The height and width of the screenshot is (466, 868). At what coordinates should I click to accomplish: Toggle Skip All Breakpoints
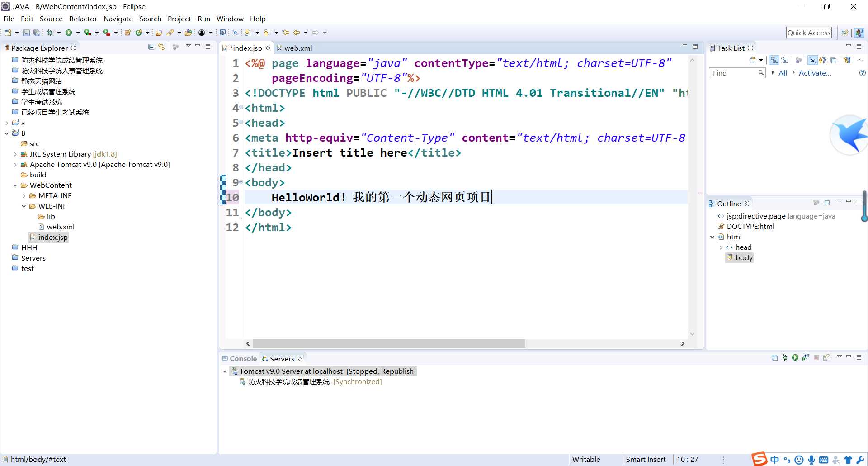[235, 33]
